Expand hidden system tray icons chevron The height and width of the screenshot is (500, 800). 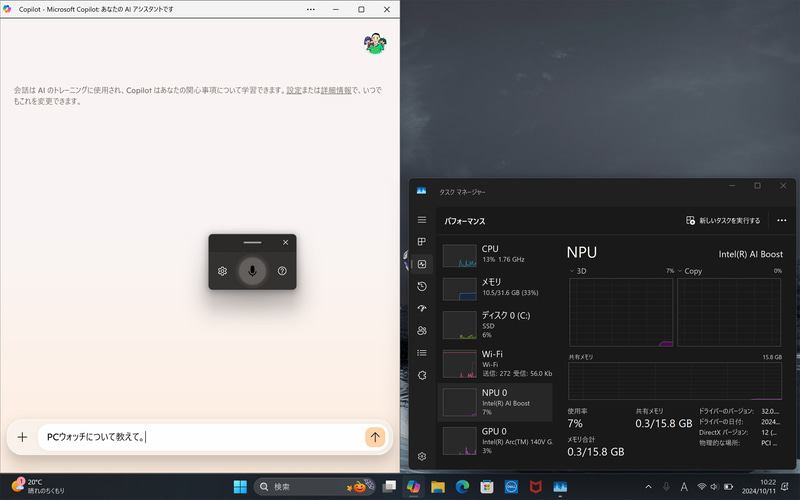click(x=648, y=487)
